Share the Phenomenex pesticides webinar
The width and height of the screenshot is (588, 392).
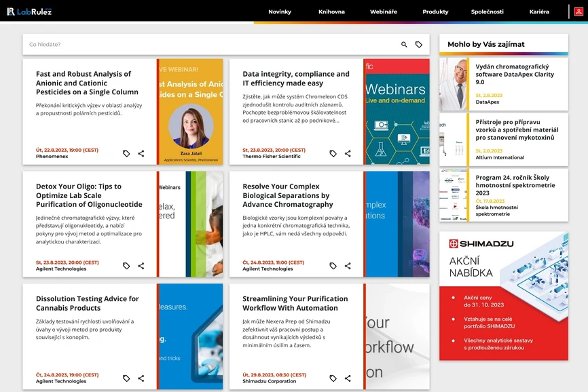141,153
